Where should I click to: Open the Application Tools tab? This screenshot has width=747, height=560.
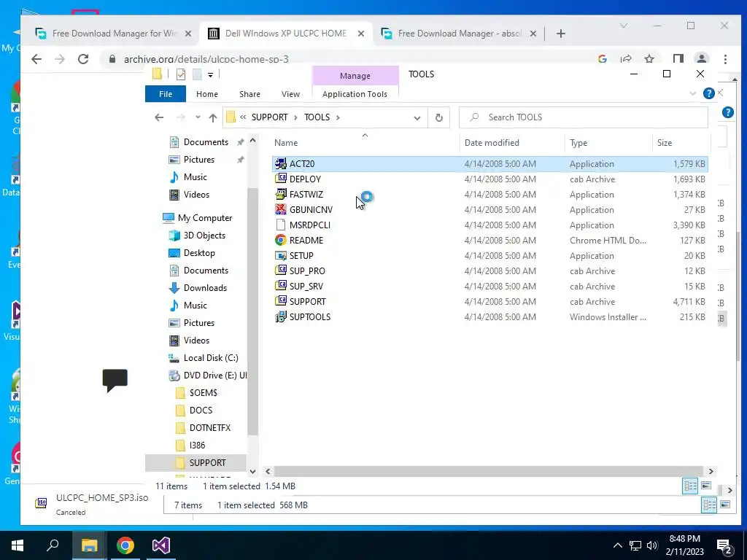[355, 94]
